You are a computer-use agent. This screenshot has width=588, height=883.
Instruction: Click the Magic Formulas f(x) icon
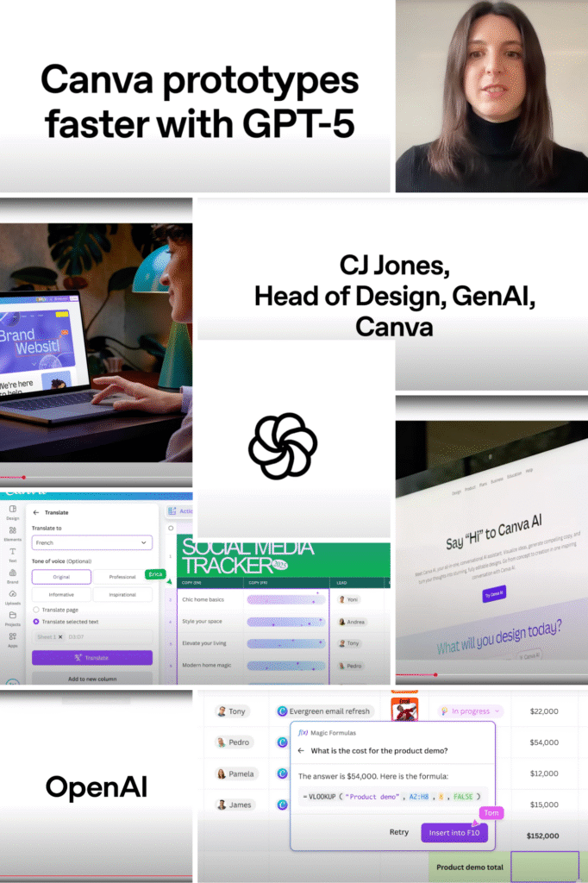pyautogui.click(x=303, y=733)
